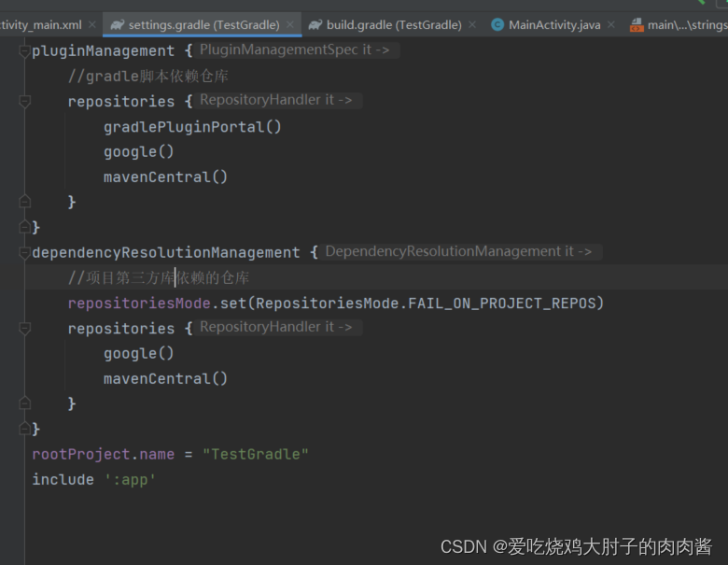Click google() inside dependencyResolutionManagement repositories

[138, 353]
